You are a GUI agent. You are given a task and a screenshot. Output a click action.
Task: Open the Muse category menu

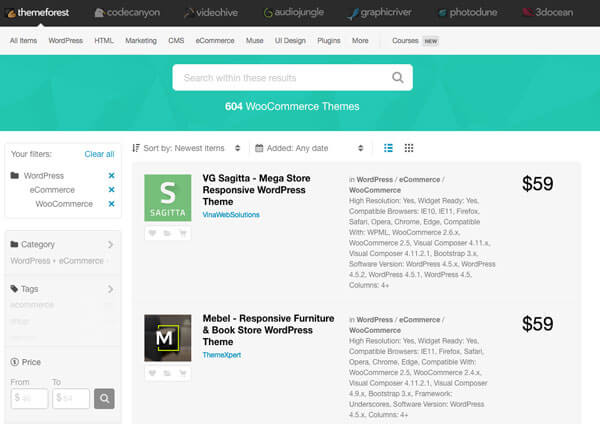point(254,41)
